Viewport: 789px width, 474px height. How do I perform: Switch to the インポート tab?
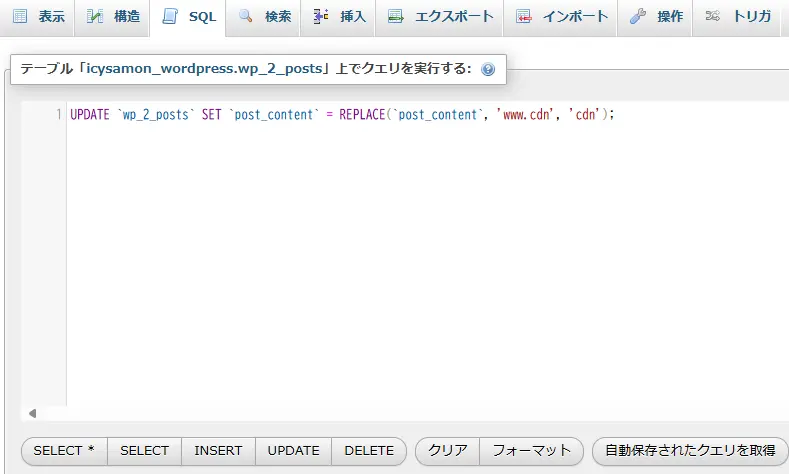(561, 18)
